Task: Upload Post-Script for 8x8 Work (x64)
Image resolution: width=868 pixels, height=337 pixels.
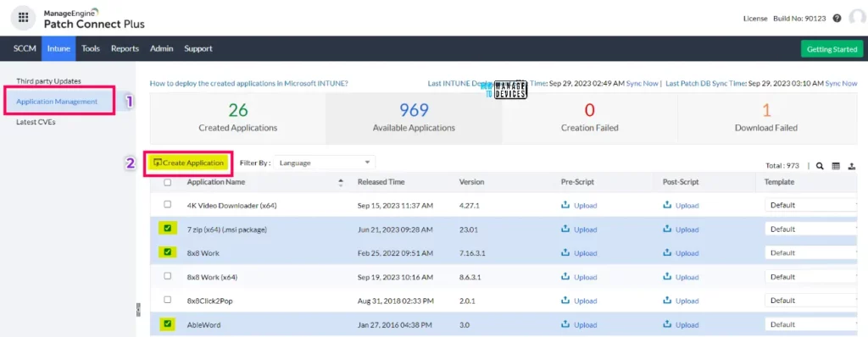Action: coord(681,277)
